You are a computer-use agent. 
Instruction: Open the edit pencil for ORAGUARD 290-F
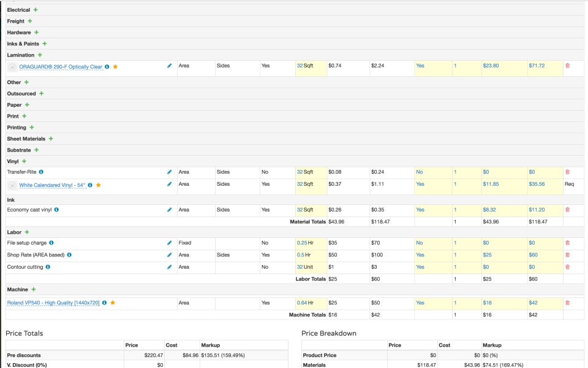coord(170,66)
